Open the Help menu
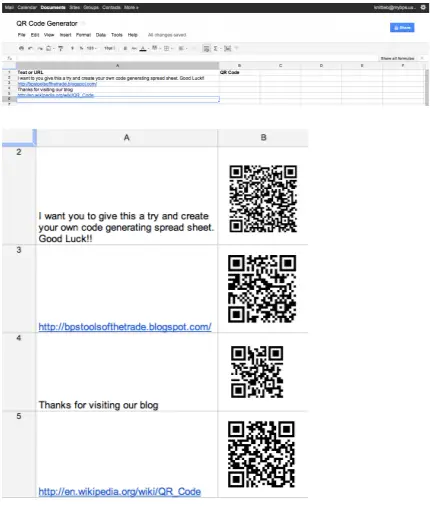This screenshot has width=430, height=518. (x=133, y=35)
